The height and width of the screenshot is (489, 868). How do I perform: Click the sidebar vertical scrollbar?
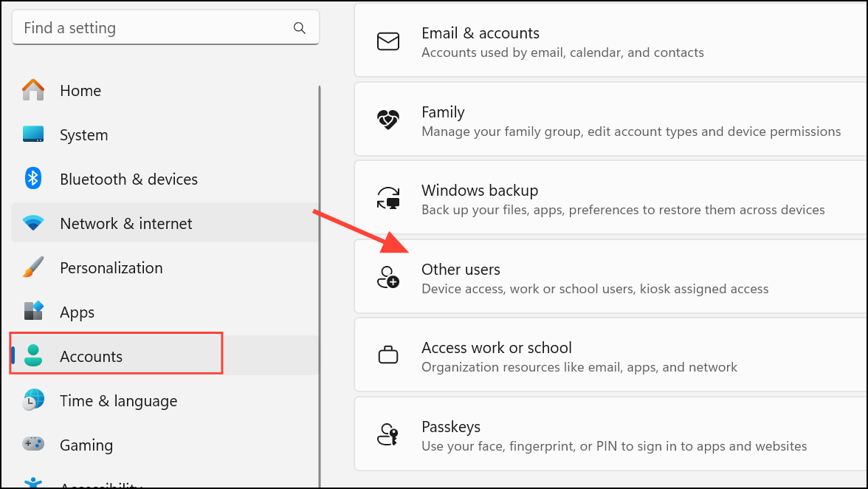[x=320, y=287]
